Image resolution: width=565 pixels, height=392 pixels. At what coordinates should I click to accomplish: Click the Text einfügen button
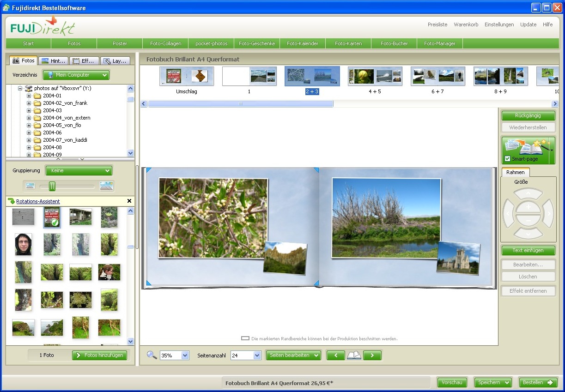(528, 250)
